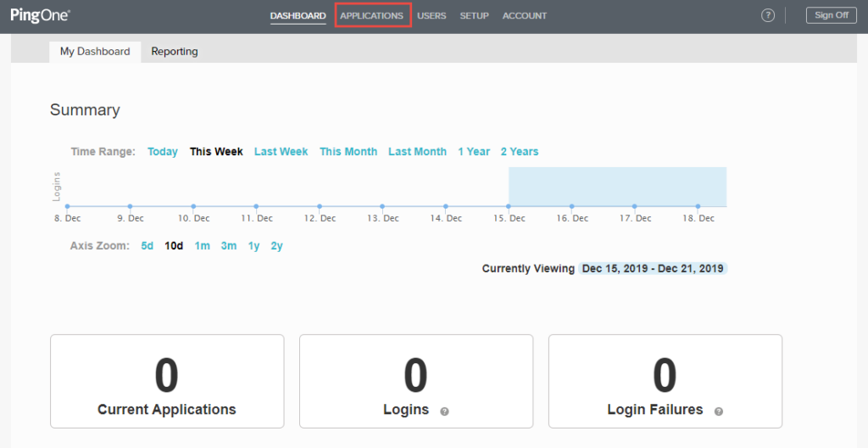Set axis zoom to 5d

click(x=147, y=246)
